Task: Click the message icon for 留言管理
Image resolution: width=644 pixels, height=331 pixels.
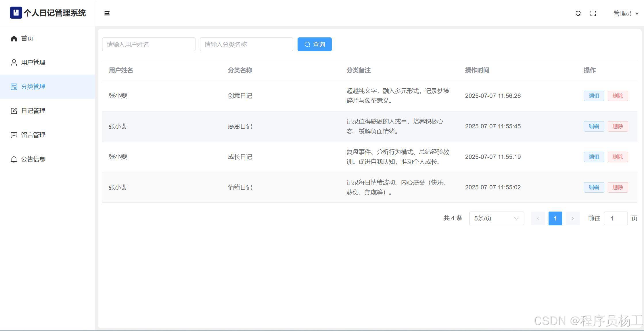Action: (14, 135)
